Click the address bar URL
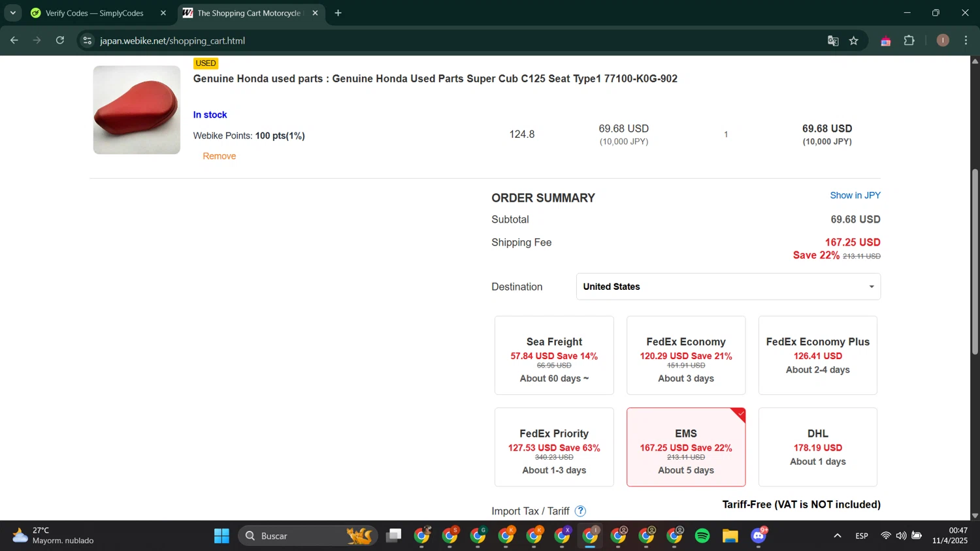The height and width of the screenshot is (551, 980). tap(172, 40)
